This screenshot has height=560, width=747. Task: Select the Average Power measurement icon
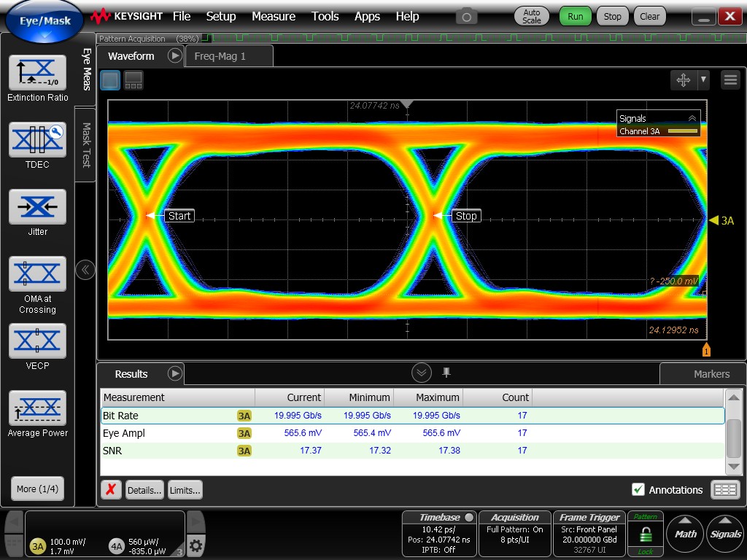point(37,408)
